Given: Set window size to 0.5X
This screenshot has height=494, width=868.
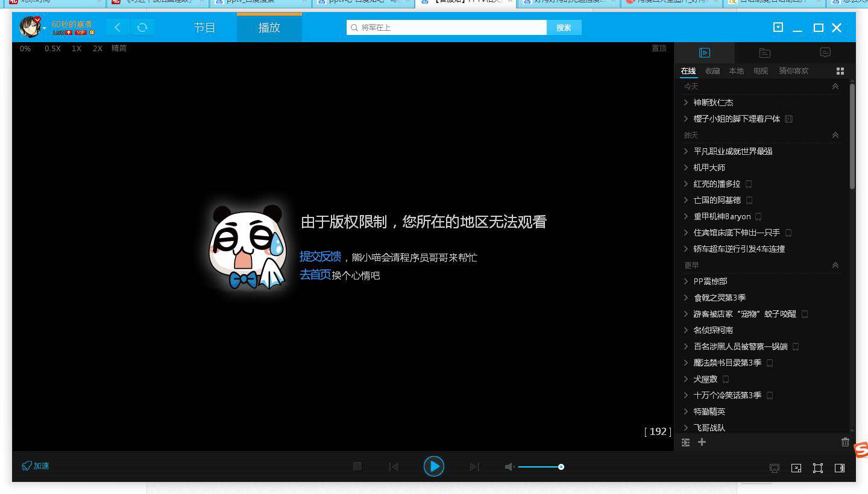Looking at the screenshot, I should click(52, 48).
